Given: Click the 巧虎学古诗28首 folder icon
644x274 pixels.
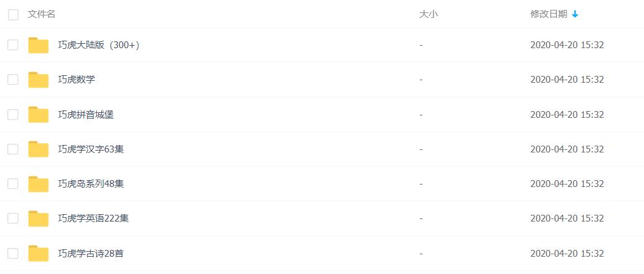Looking at the screenshot, I should click(38, 253).
